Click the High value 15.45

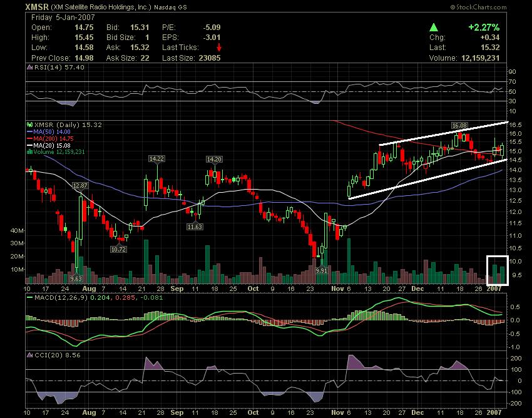[84, 38]
